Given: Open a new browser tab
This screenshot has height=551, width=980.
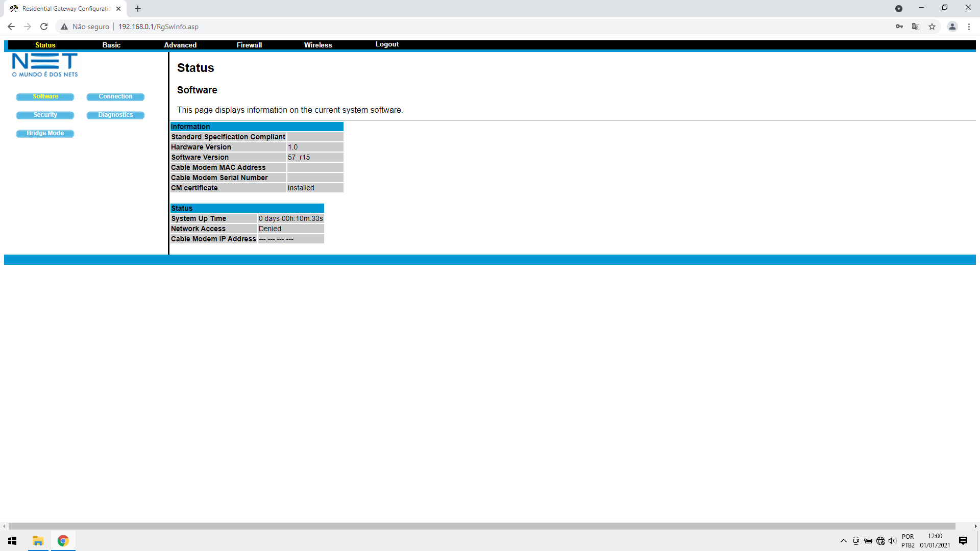Looking at the screenshot, I should click(138, 9).
